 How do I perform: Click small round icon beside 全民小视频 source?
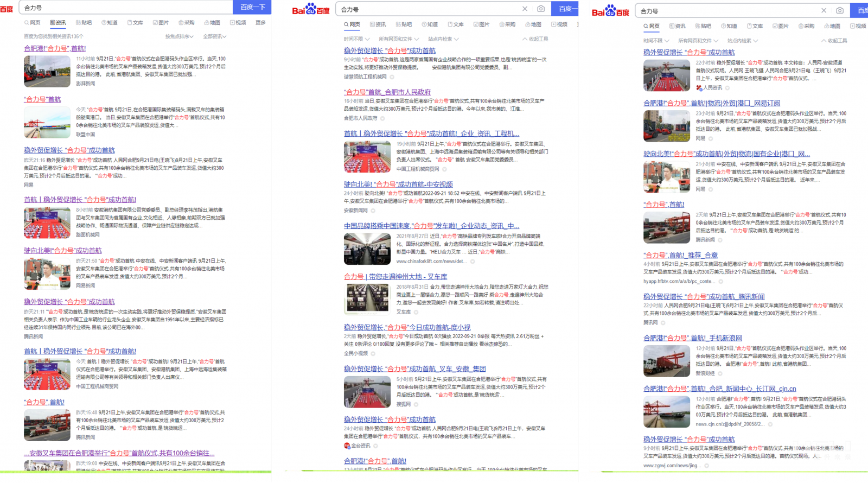[x=373, y=353]
